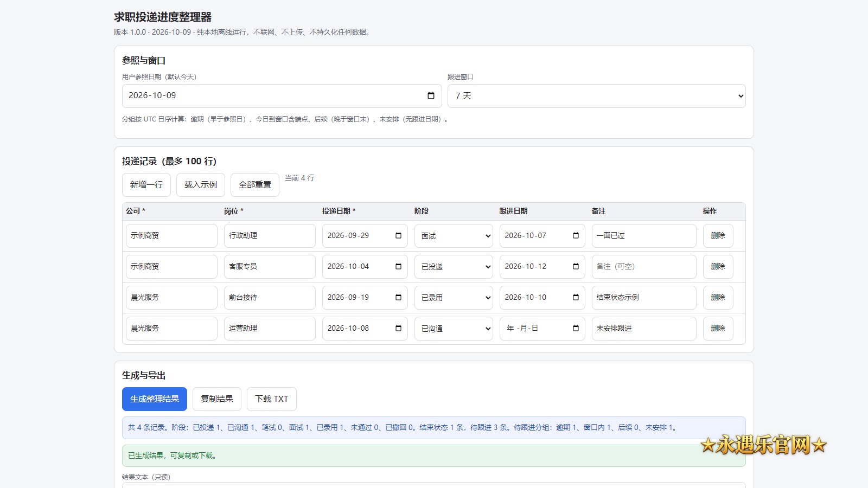Delete the 行政助理 row

pyautogui.click(x=718, y=236)
